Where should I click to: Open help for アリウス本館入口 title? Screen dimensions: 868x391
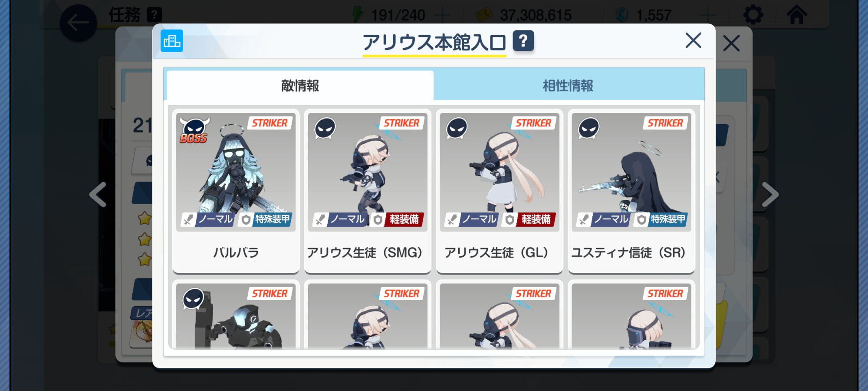(523, 41)
